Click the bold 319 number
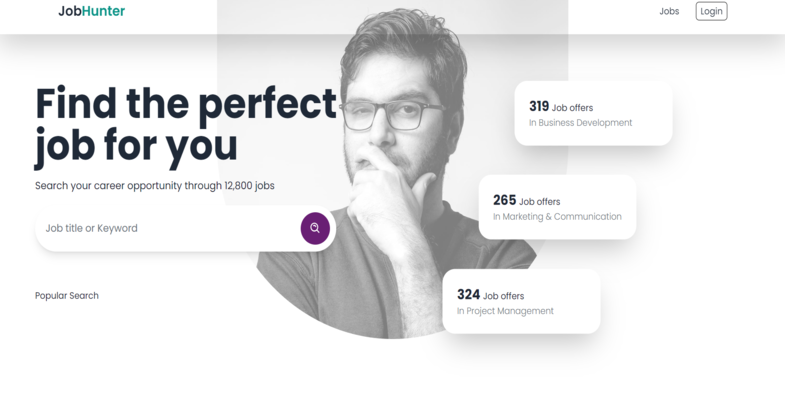Viewport: 785px width, 419px height. click(x=539, y=107)
